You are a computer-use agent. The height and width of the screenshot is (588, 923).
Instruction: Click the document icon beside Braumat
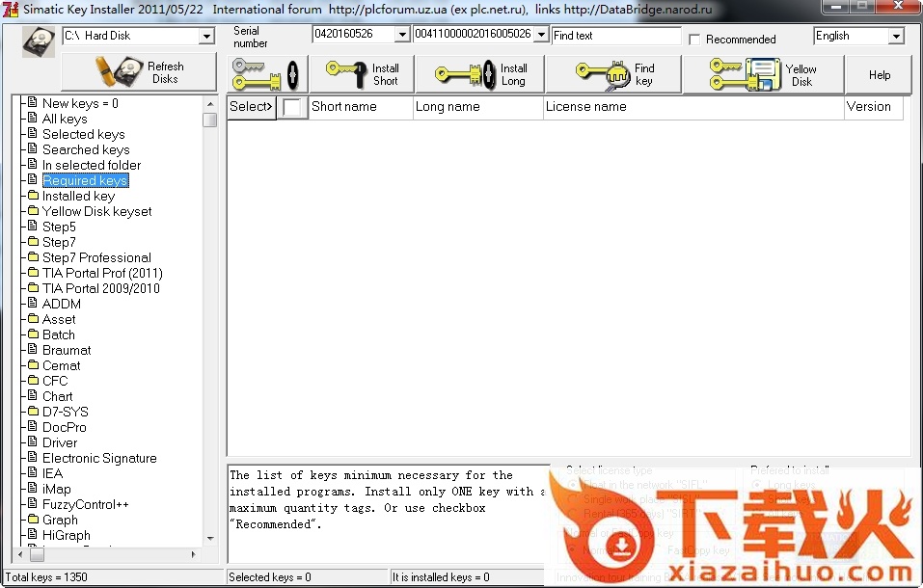point(33,350)
